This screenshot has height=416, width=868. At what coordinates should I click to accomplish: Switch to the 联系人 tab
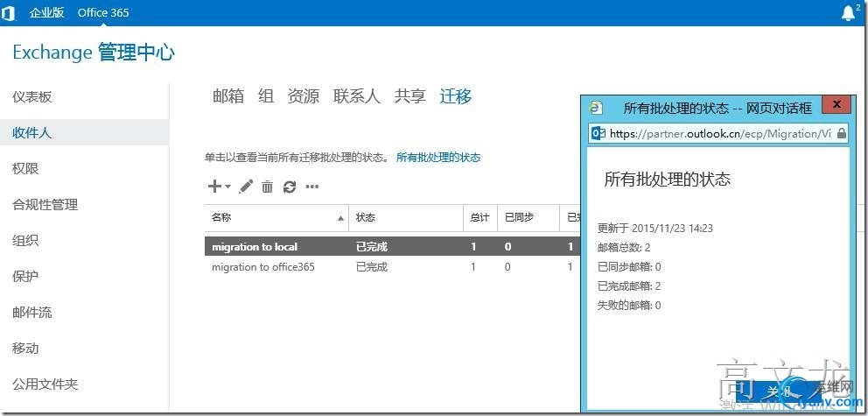tap(356, 96)
